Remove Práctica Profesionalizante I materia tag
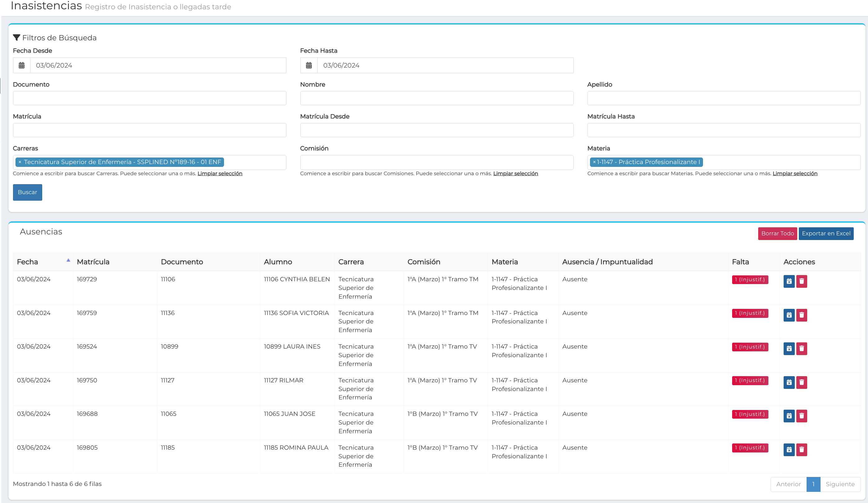This screenshot has width=868, height=503. pyautogui.click(x=594, y=162)
